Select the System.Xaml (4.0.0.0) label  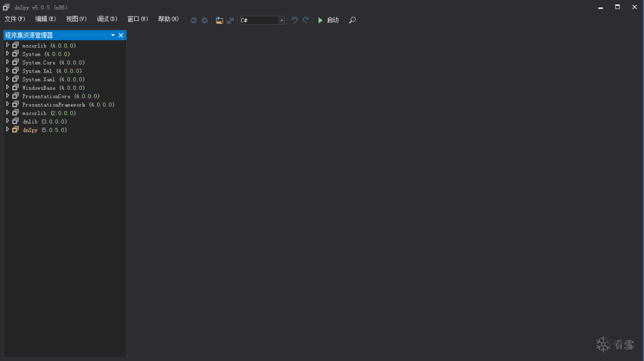[x=54, y=80]
